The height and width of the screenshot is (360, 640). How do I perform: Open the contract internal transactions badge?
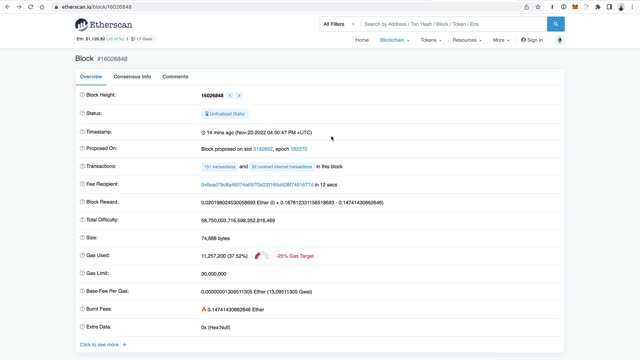282,167
